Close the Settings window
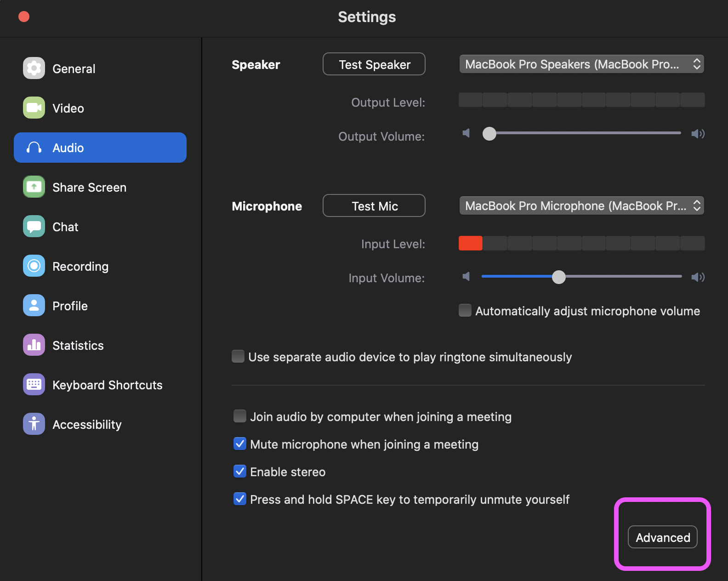Viewport: 728px width, 581px height. click(24, 17)
